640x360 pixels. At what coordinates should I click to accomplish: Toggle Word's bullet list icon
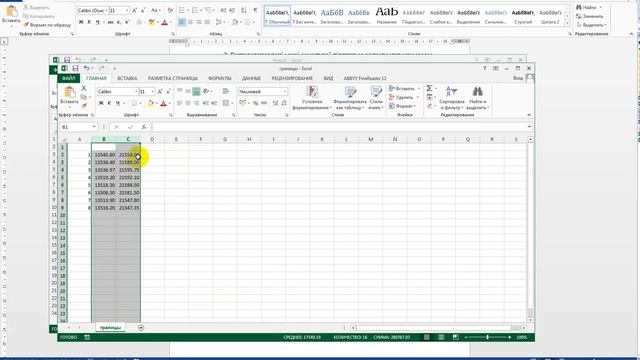click(182, 10)
